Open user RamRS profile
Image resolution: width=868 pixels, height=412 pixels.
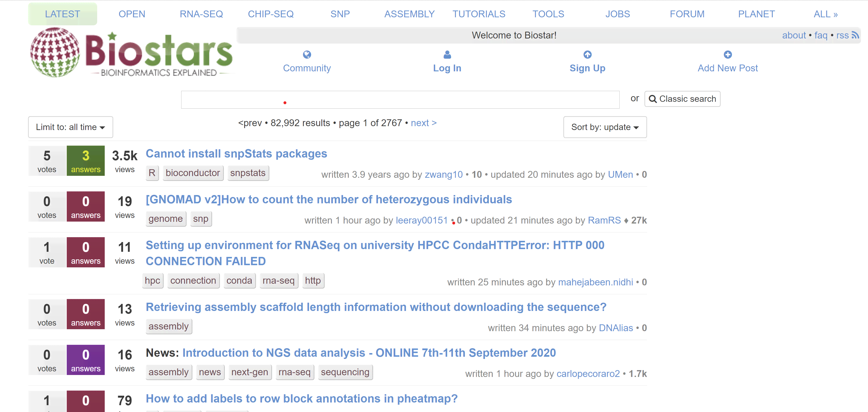click(604, 220)
